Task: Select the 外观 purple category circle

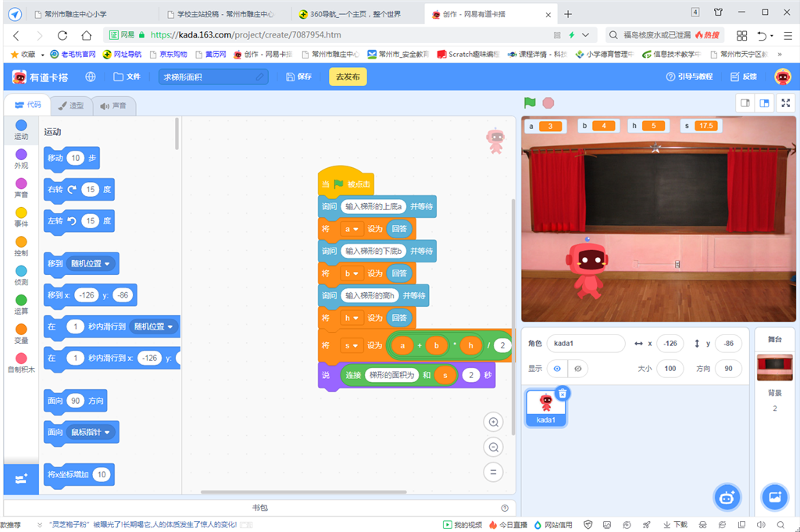Action: click(21, 155)
